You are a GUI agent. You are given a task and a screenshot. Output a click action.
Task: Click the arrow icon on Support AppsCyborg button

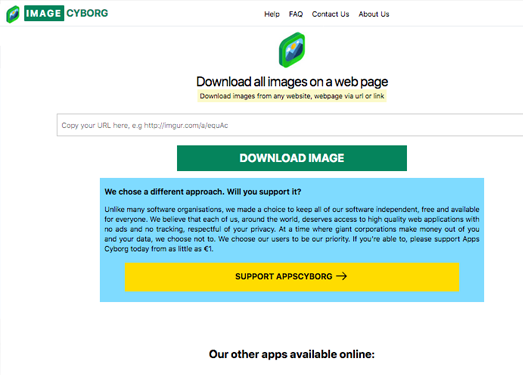click(342, 276)
